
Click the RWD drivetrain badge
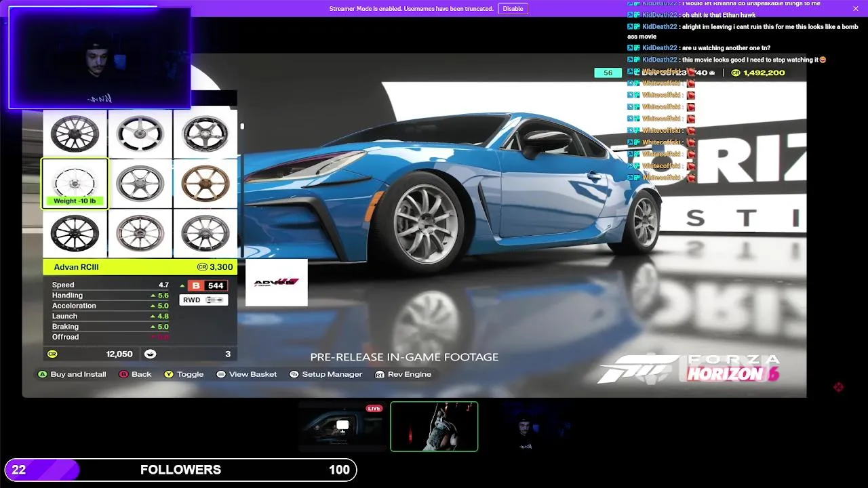(203, 300)
